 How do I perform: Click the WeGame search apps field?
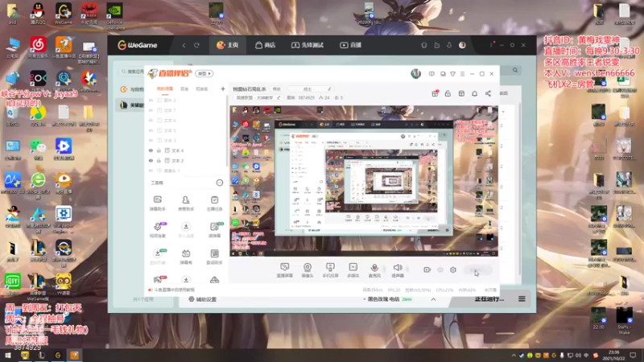pyautogui.click(x=132, y=72)
